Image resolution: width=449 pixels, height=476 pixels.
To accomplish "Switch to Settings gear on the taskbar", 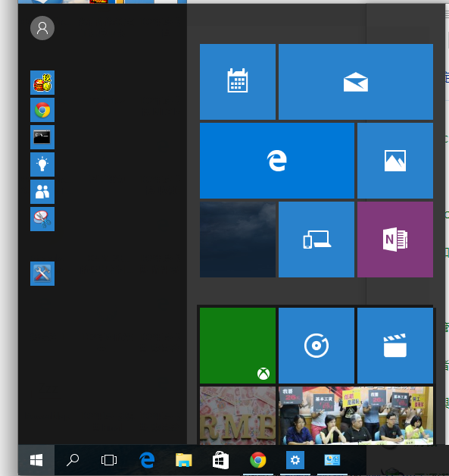I will coord(295,460).
